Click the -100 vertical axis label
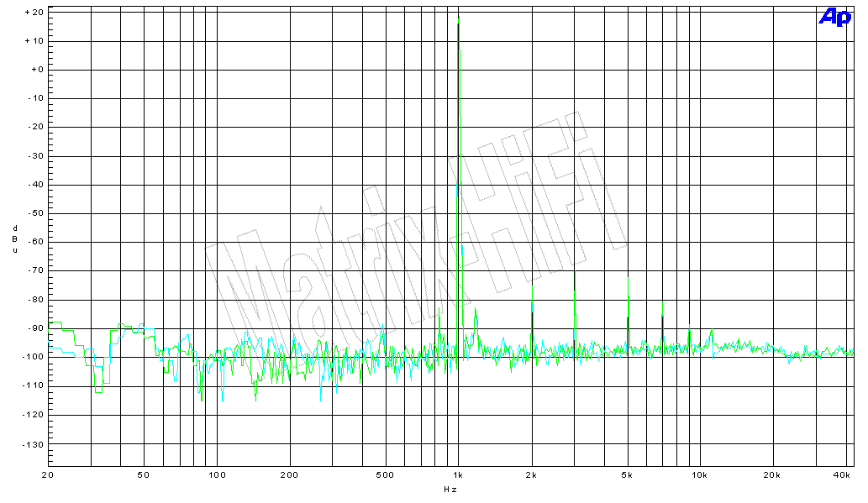The height and width of the screenshot is (503, 868). point(32,357)
